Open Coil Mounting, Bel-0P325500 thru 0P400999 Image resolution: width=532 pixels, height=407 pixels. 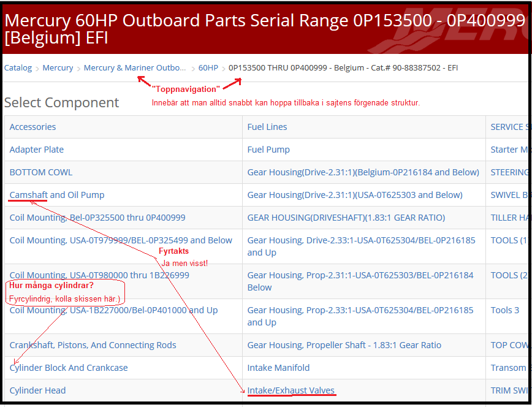97,218
